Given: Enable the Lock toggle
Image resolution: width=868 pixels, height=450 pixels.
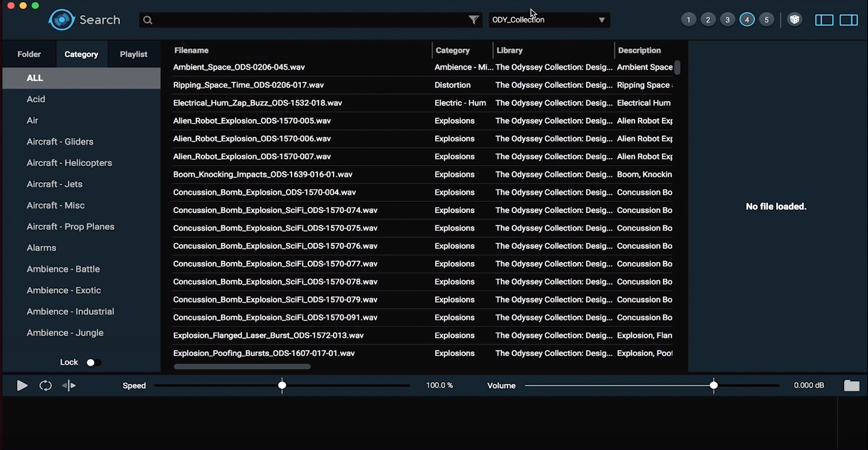Looking at the screenshot, I should click(94, 362).
